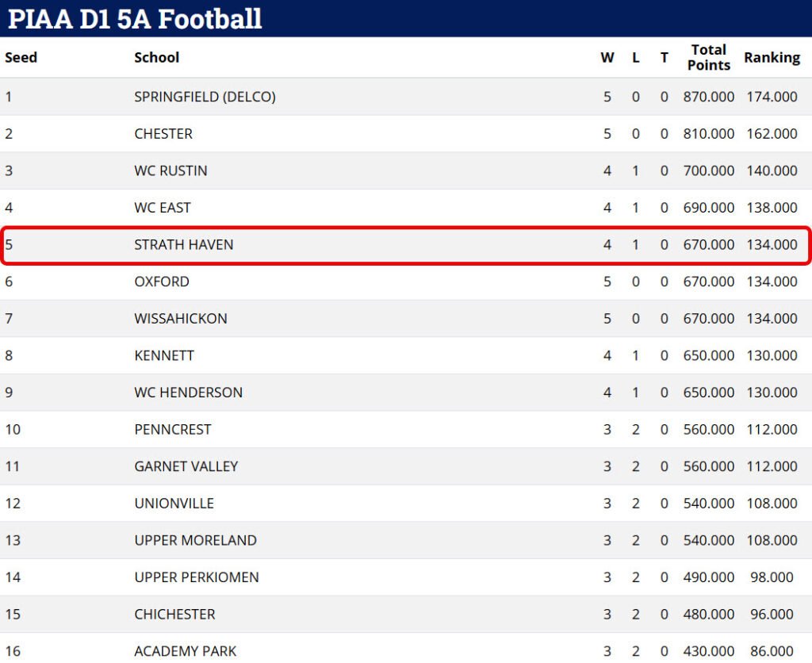Click the W column header
This screenshot has width=812, height=663.
[607, 57]
